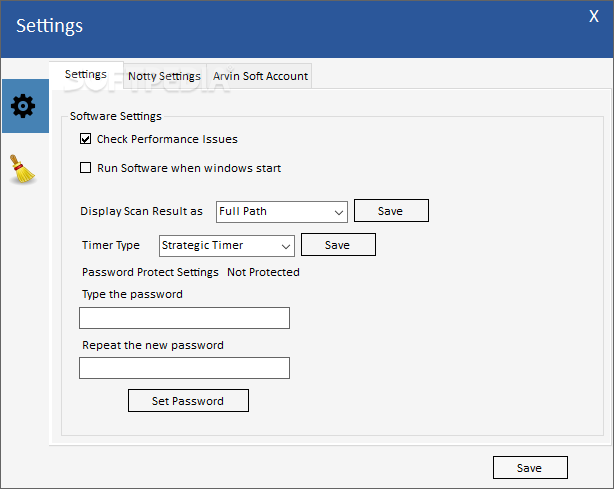Open the broom cleaner sidebar section

tap(23, 169)
